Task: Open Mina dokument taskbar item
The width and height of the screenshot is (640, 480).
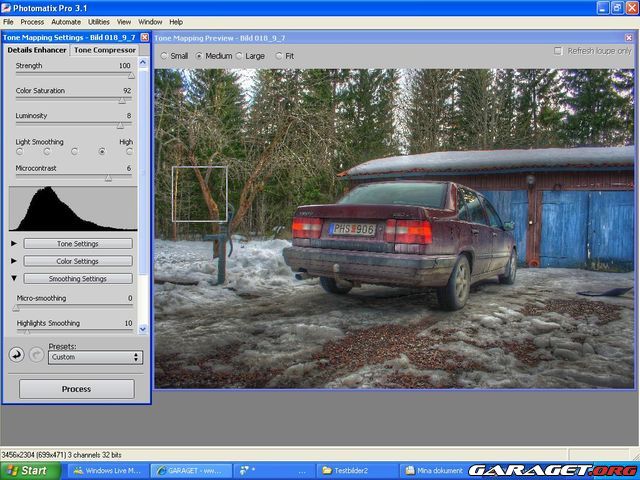Action: (x=434, y=471)
